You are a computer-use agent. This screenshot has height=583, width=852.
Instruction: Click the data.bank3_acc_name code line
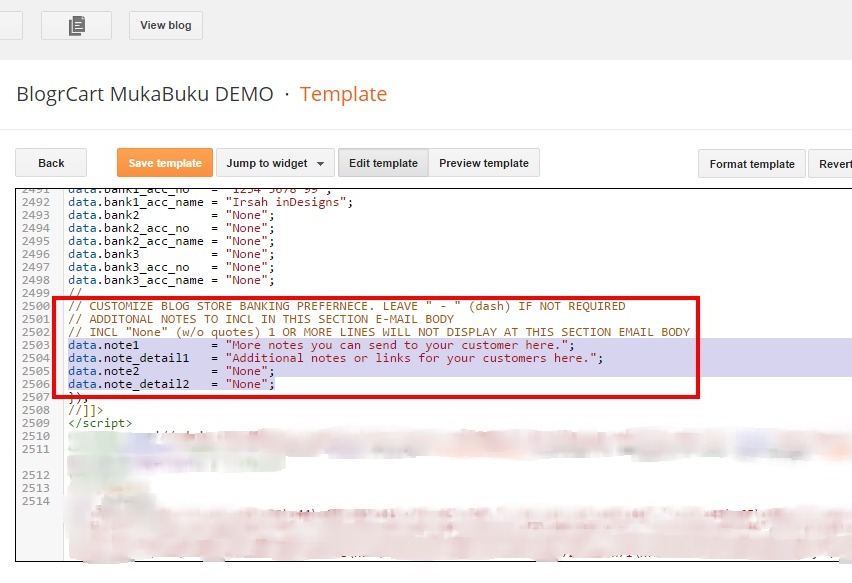click(x=171, y=280)
